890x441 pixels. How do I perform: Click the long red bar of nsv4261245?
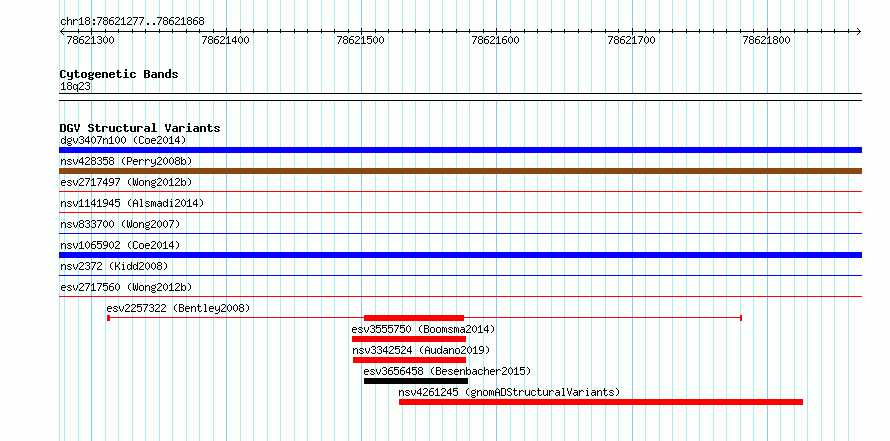pos(601,402)
